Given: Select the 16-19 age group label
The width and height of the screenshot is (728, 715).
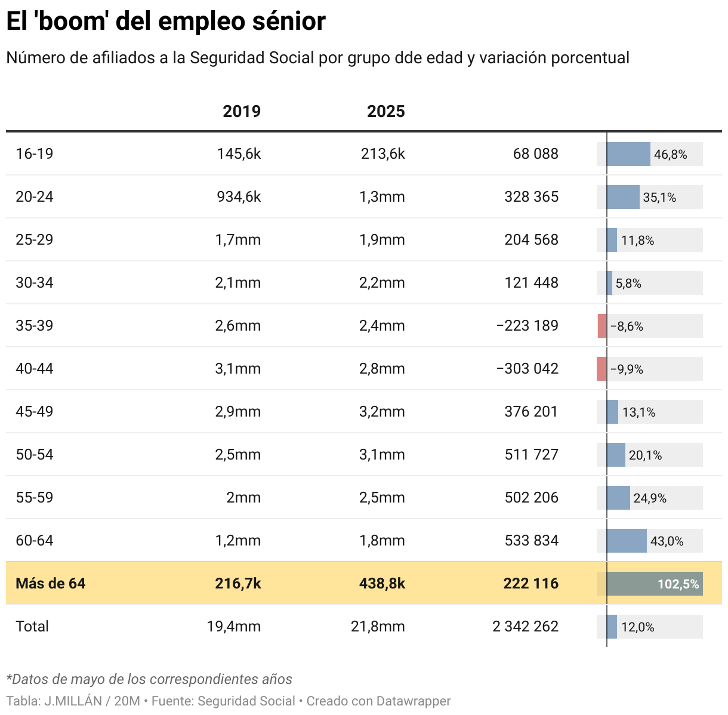Looking at the screenshot, I should point(35,154).
